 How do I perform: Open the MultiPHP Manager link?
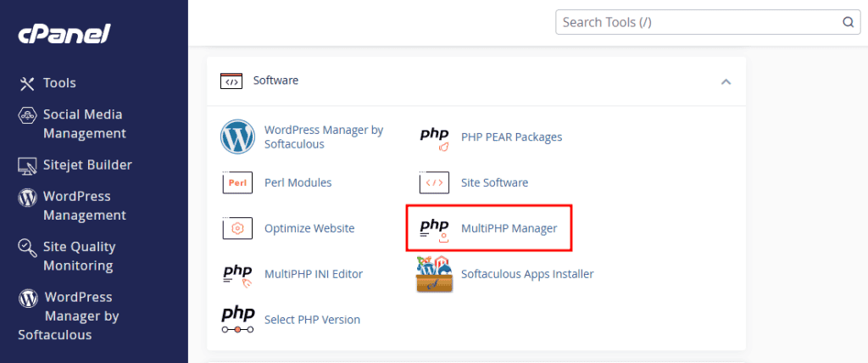[x=509, y=228]
